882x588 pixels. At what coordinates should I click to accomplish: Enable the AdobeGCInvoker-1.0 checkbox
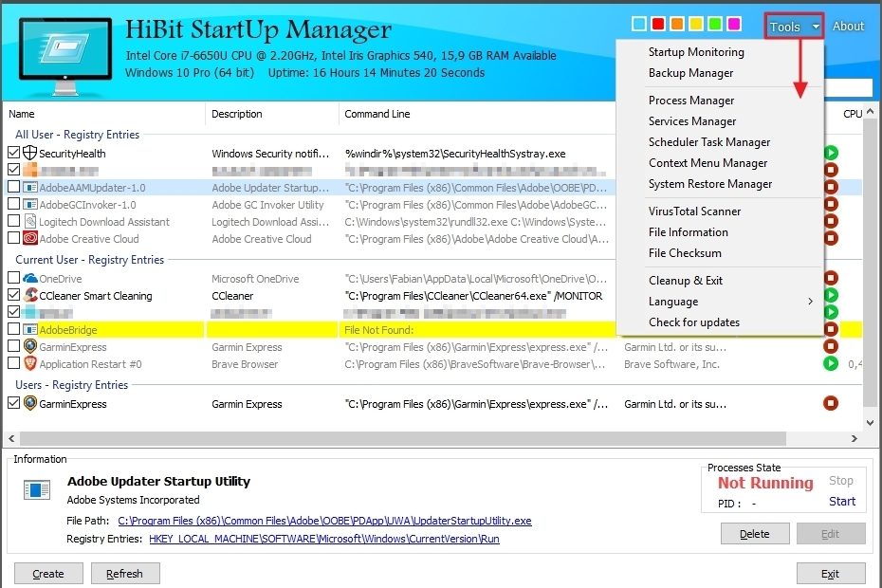[13, 204]
